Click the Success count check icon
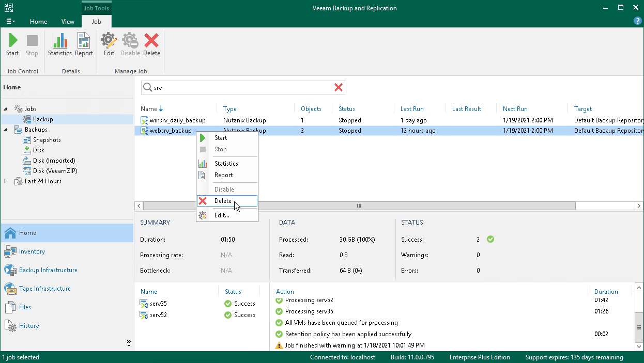 click(x=490, y=239)
